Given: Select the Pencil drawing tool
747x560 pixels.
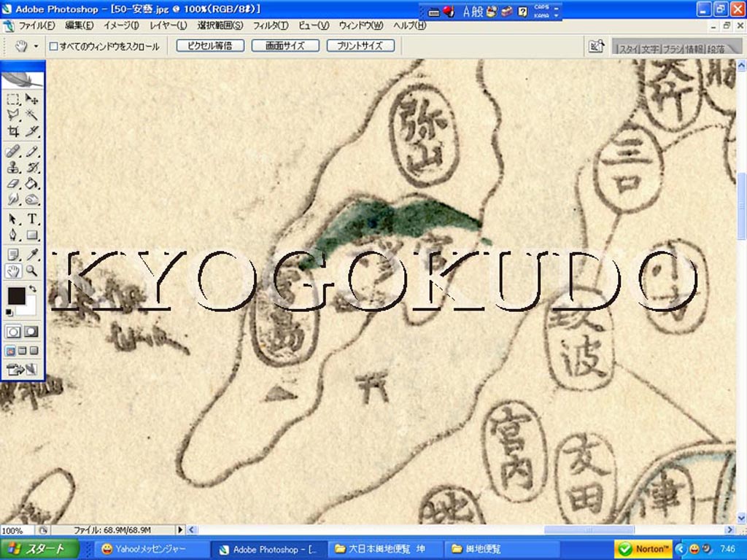Looking at the screenshot, I should pos(31,152).
